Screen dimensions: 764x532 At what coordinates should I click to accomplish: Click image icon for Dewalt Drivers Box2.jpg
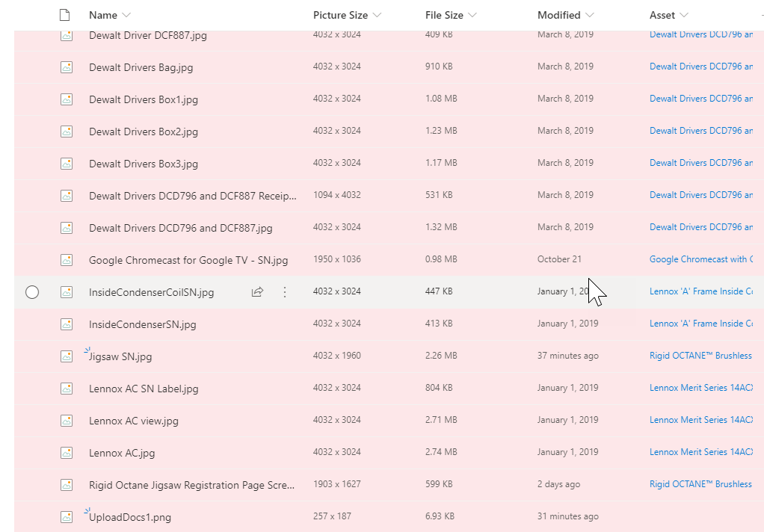click(67, 132)
